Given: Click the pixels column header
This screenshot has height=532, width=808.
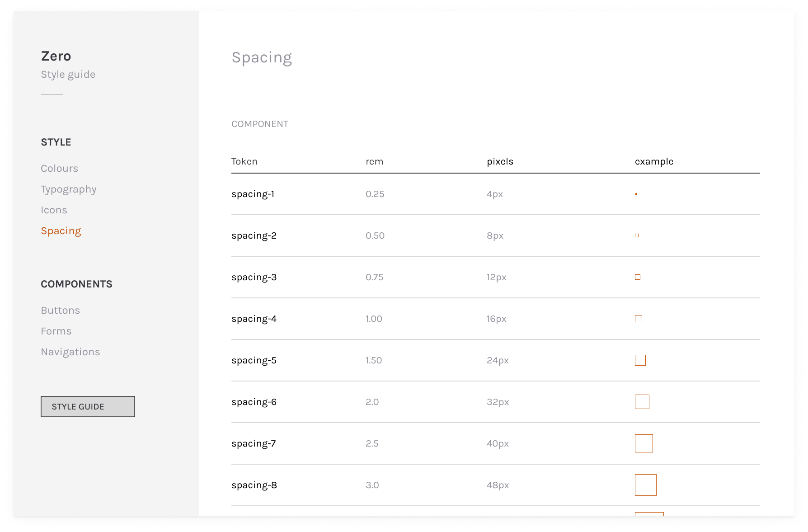Looking at the screenshot, I should (500, 162).
